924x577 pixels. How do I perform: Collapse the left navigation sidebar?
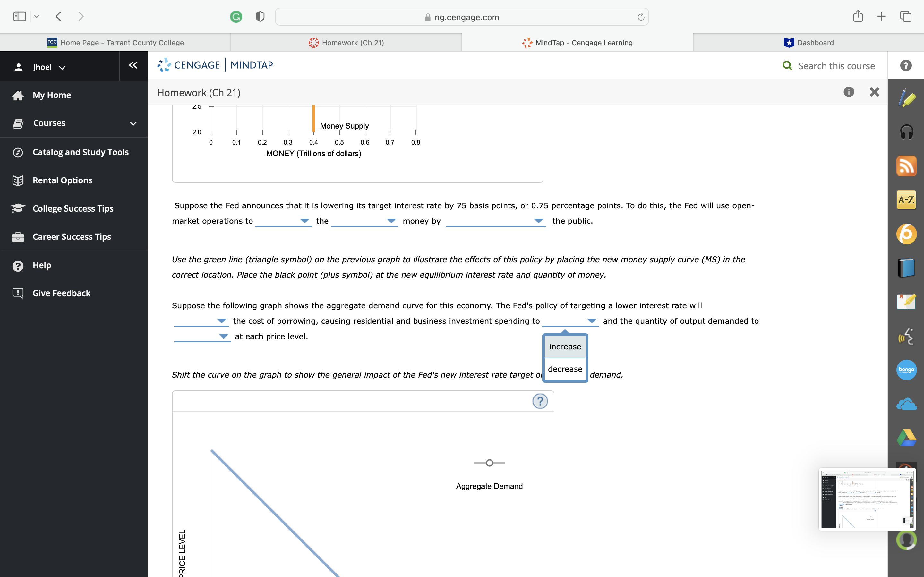133,65
